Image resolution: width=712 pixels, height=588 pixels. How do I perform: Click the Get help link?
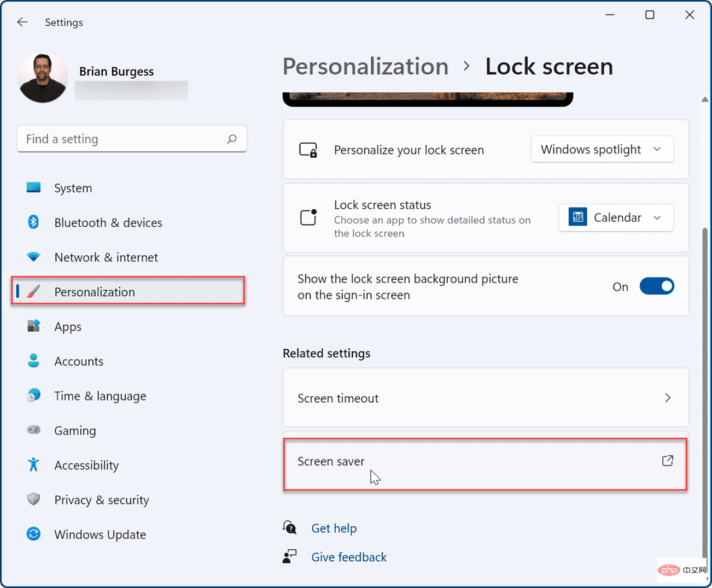click(334, 528)
